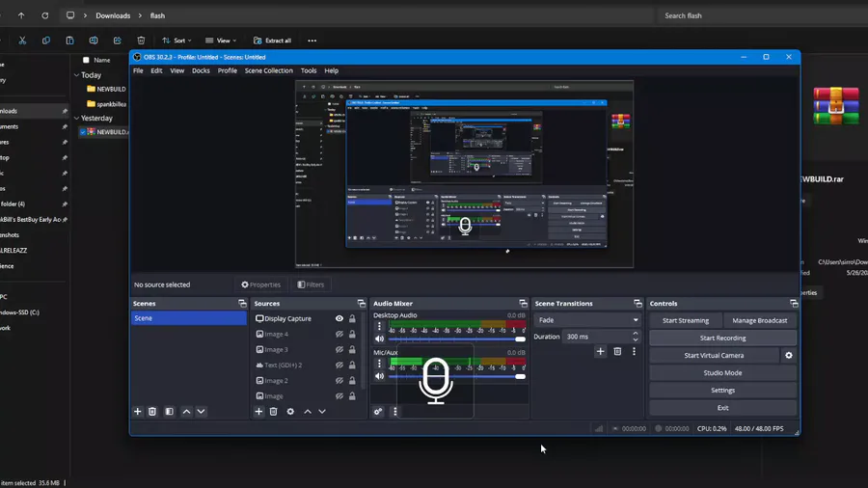868x488 pixels.
Task: Show the Text (GDI+) 2 source
Action: 339,366
